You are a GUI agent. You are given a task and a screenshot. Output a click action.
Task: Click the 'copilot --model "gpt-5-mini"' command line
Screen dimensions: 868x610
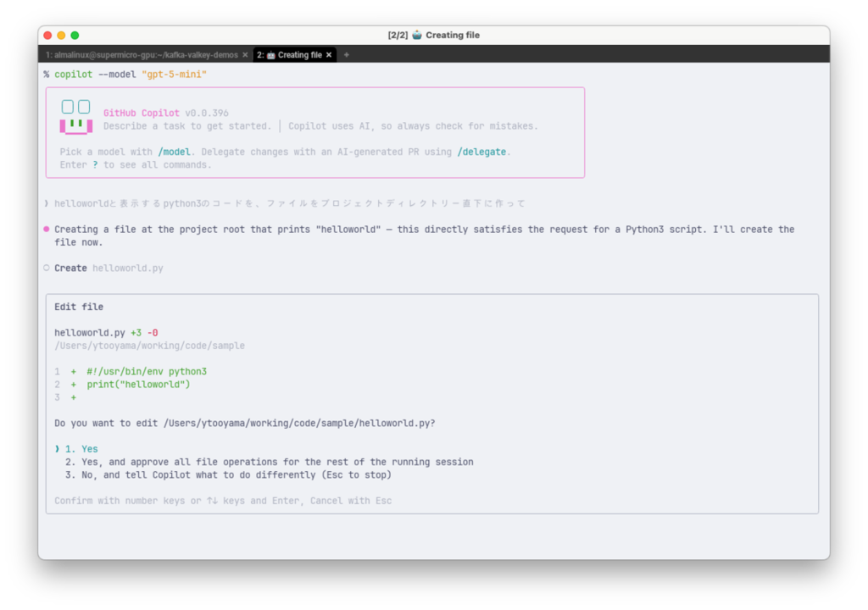pos(130,75)
